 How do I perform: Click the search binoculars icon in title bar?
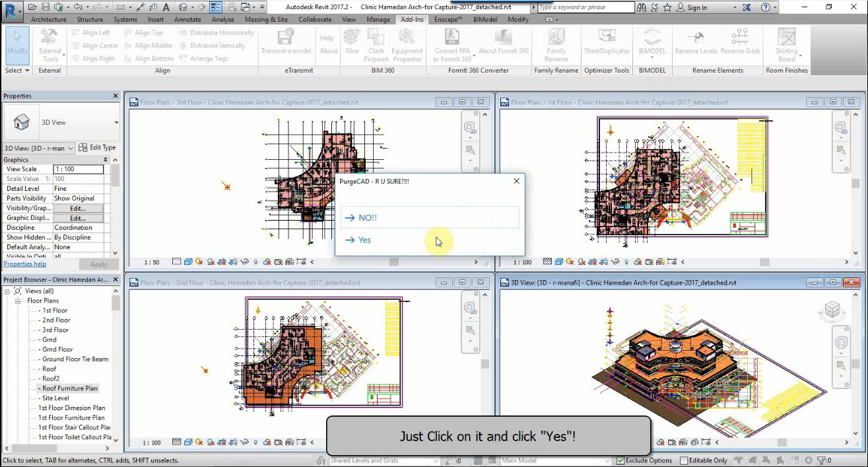click(x=642, y=7)
